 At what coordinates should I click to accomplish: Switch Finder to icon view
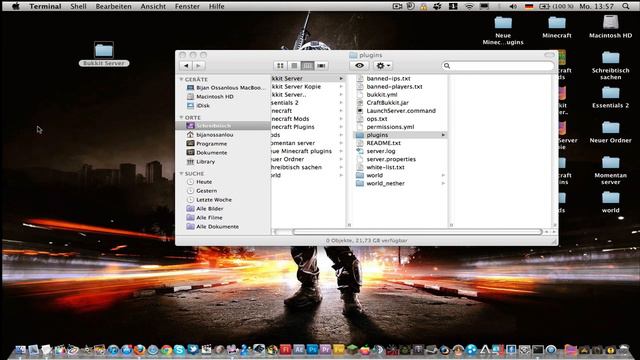(280, 66)
